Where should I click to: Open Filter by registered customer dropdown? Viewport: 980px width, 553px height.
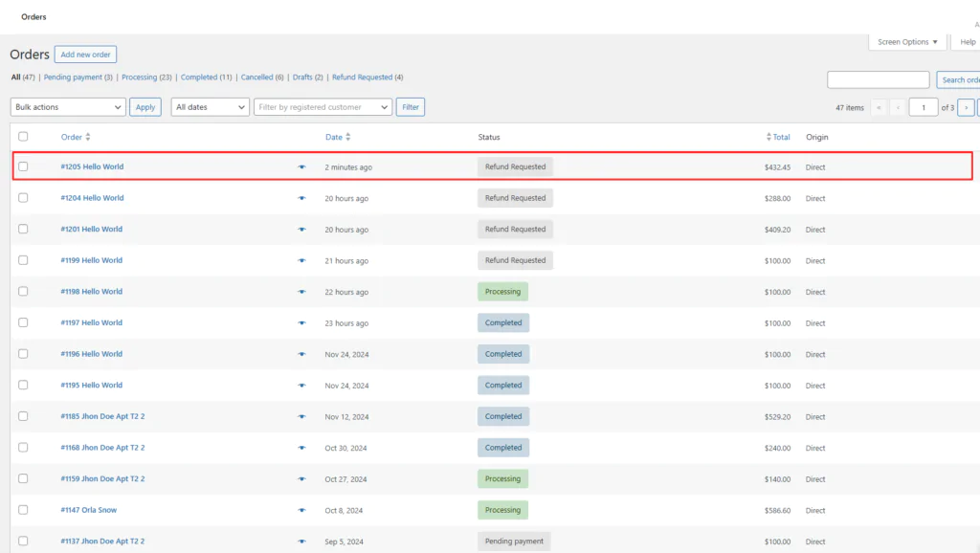[x=323, y=107]
